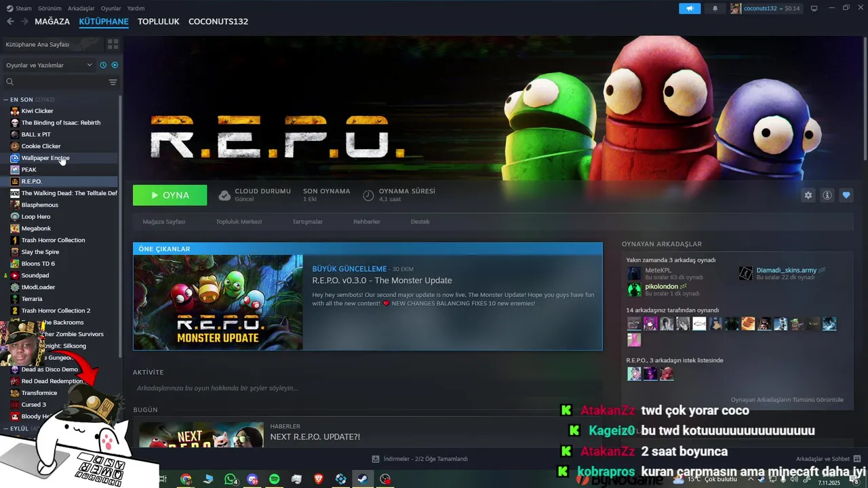Switch to Big Picture mode monitor icon
868x488 pixels.
[x=814, y=8]
